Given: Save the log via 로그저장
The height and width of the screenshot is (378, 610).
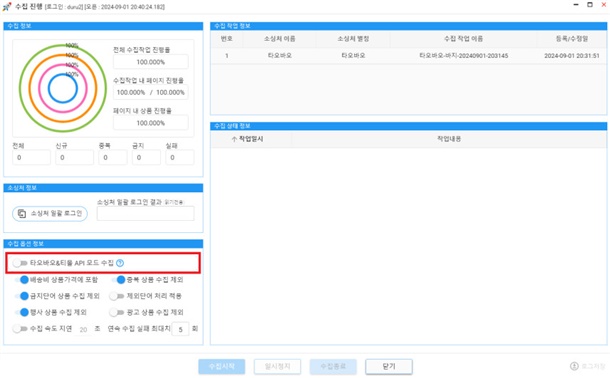Looking at the screenshot, I should [x=587, y=366].
